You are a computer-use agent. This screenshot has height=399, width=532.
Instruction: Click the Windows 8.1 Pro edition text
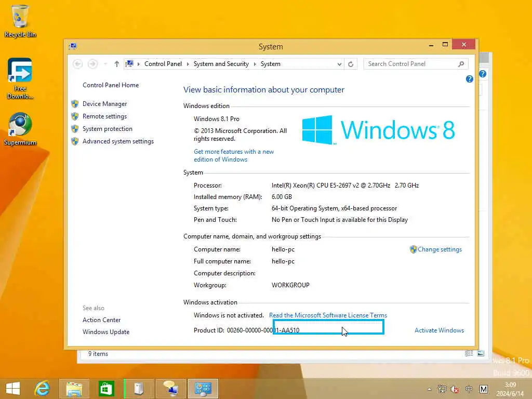[217, 119]
